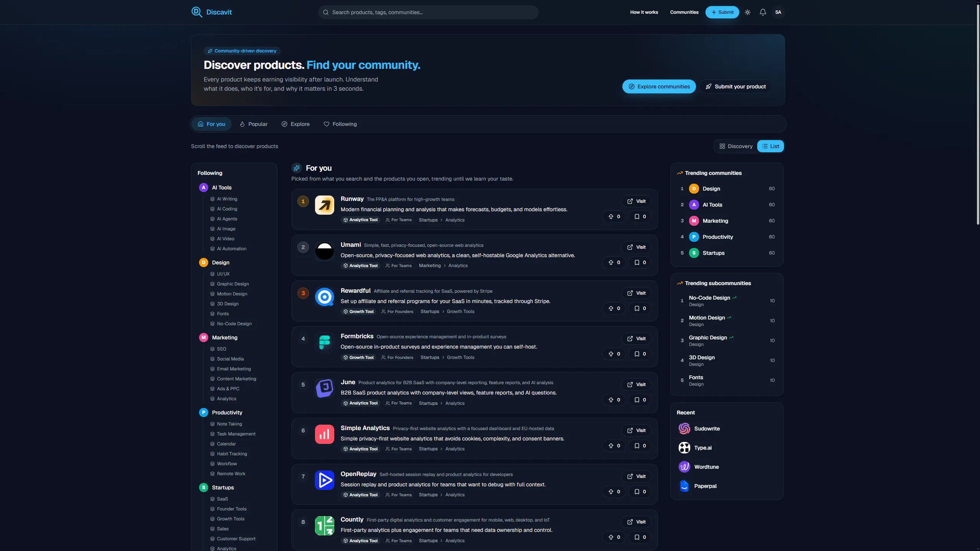
Task: Click the June product logo
Action: (x=325, y=388)
